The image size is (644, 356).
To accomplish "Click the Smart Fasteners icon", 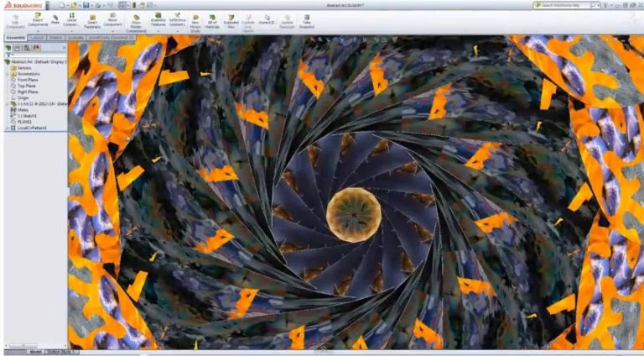I will (x=91, y=19).
